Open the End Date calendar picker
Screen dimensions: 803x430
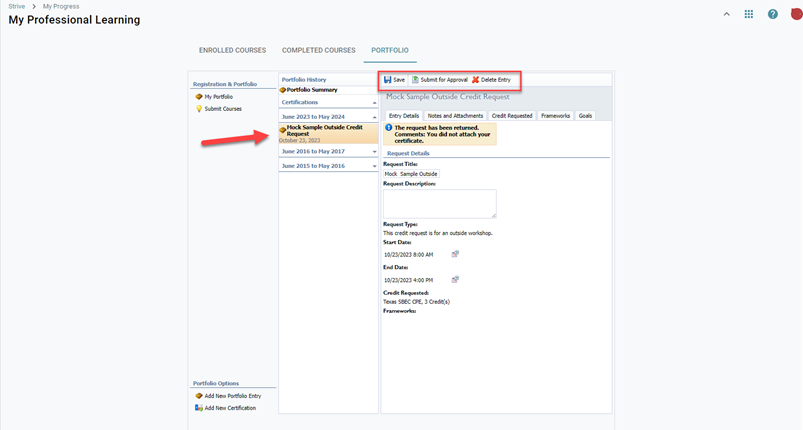tap(455, 280)
